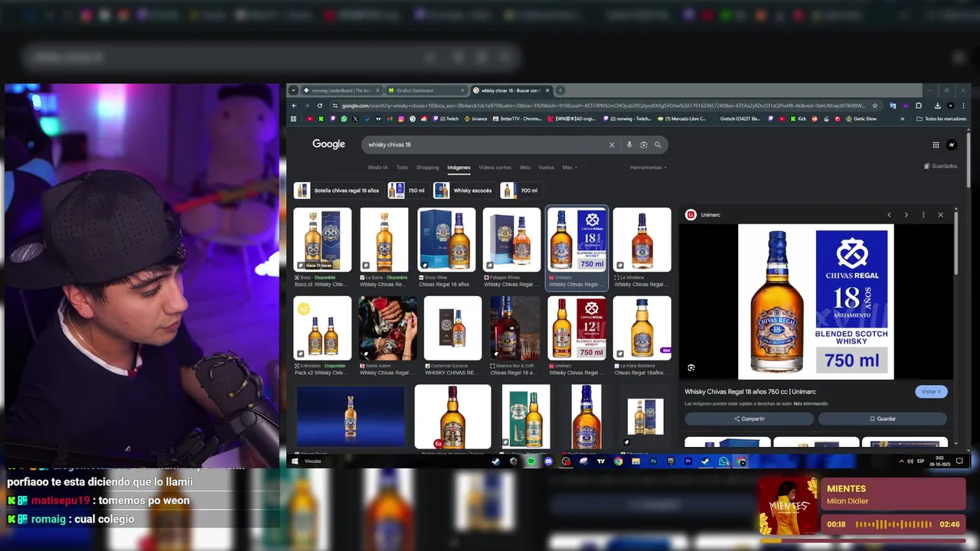Open Windows Start menu
The height and width of the screenshot is (551, 980).
pos(295,461)
